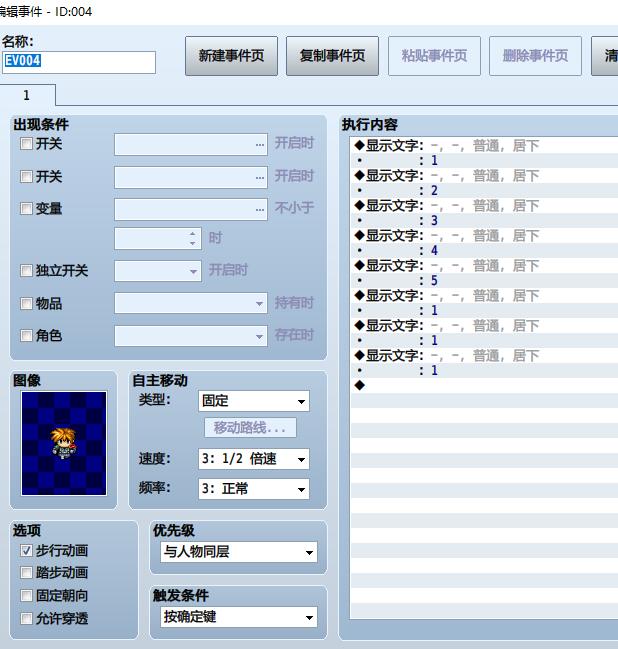
Task: Select first 显示文字 command above text 1
Action: pos(484,146)
